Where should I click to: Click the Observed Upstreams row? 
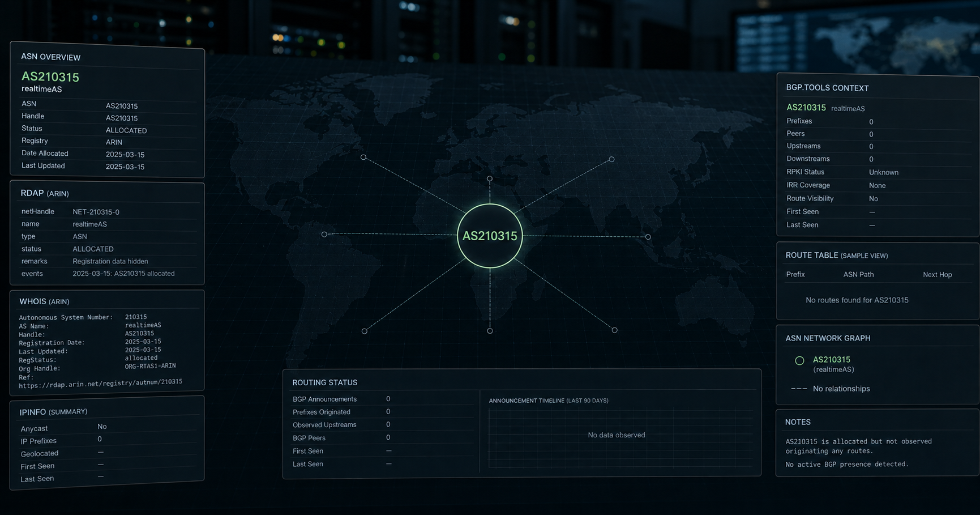(383, 425)
